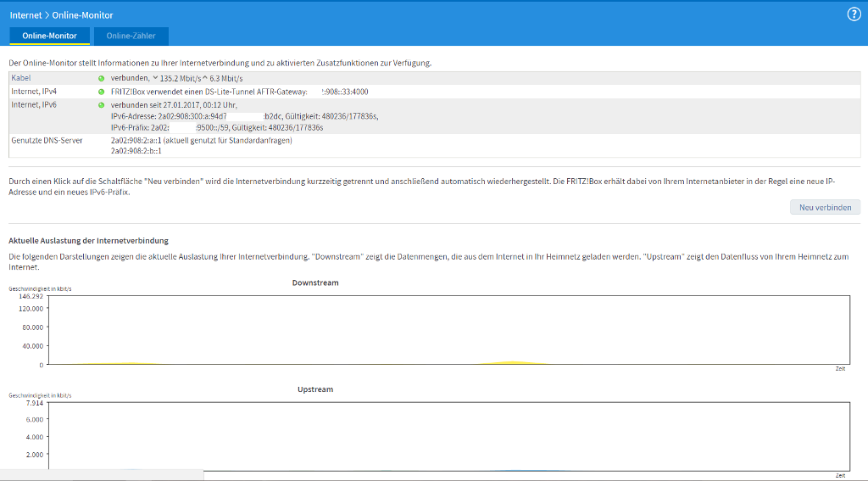Click the upstream arrow before 6.3 Mbit/s
The image size is (868, 481).
[x=204, y=78]
